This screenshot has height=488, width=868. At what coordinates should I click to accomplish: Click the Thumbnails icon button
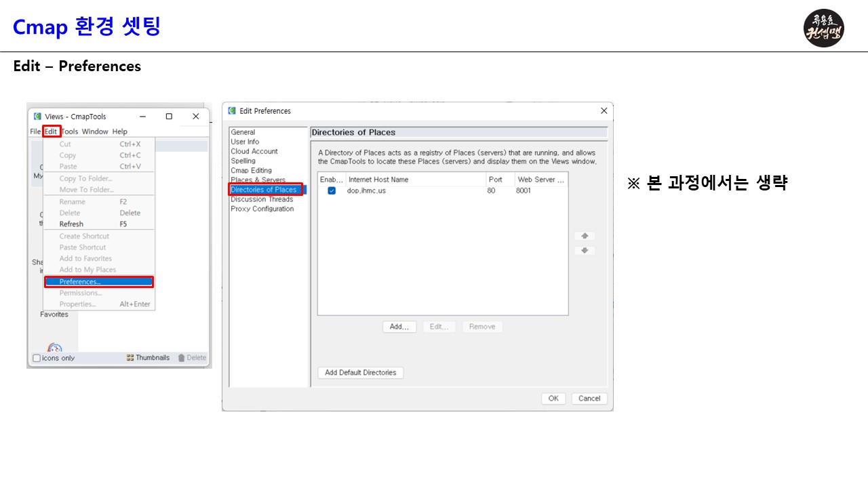click(x=148, y=358)
